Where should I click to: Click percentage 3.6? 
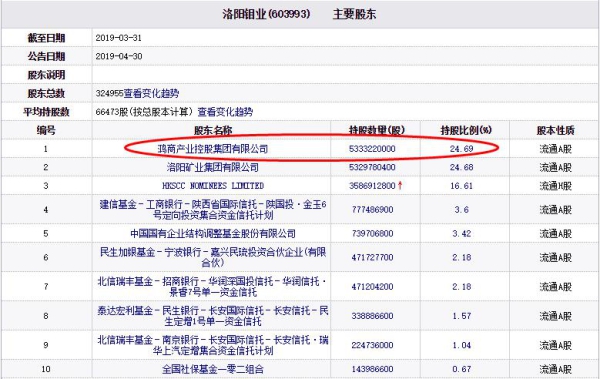[461, 210]
